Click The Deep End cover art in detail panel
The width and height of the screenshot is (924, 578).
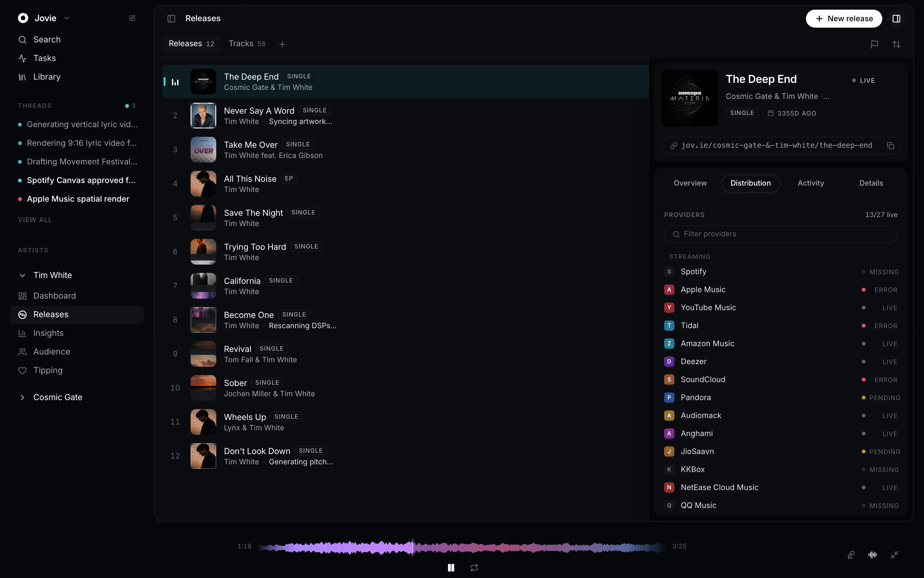click(x=689, y=98)
